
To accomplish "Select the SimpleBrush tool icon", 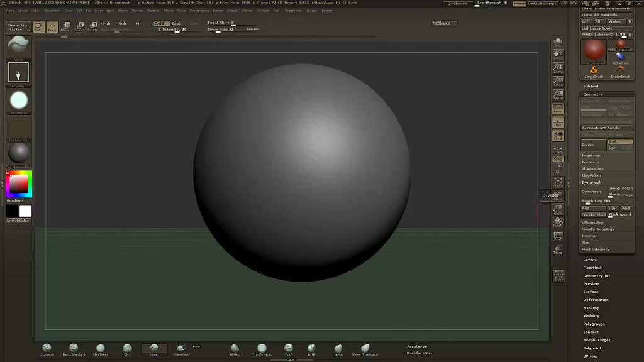I will tap(593, 71).
